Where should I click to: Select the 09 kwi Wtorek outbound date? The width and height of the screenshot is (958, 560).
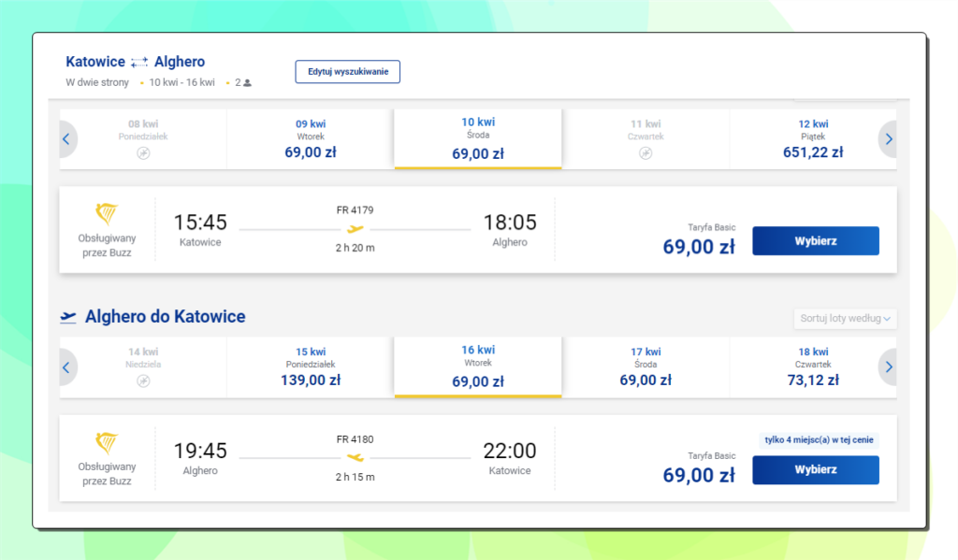(x=311, y=139)
